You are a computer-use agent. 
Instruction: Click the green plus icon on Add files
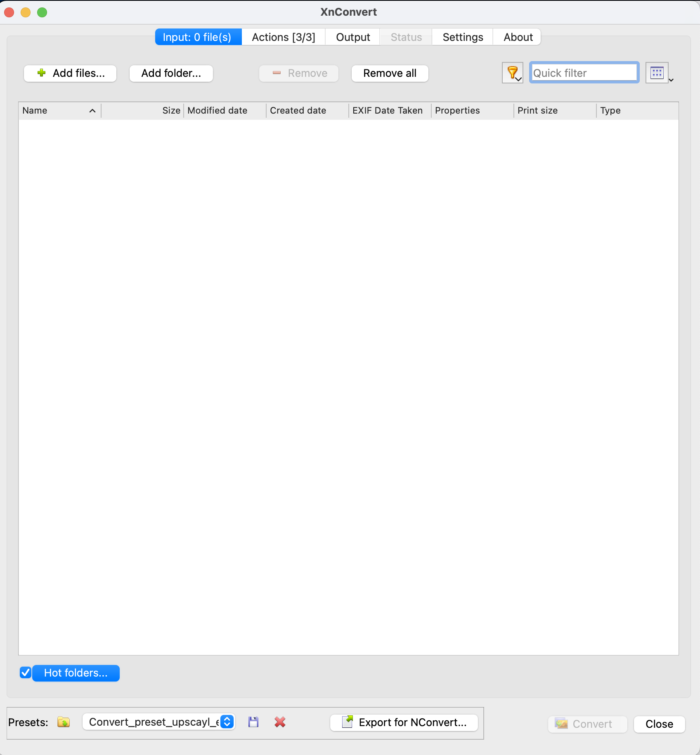(41, 73)
